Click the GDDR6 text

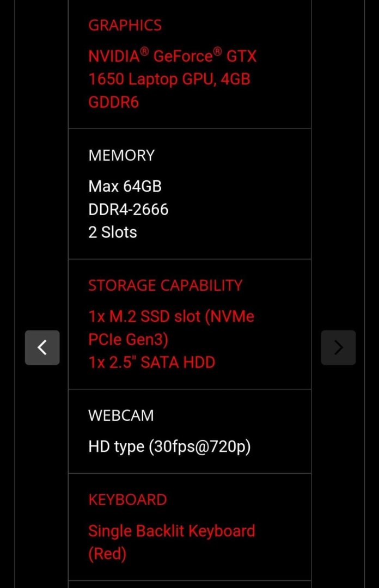click(x=113, y=102)
